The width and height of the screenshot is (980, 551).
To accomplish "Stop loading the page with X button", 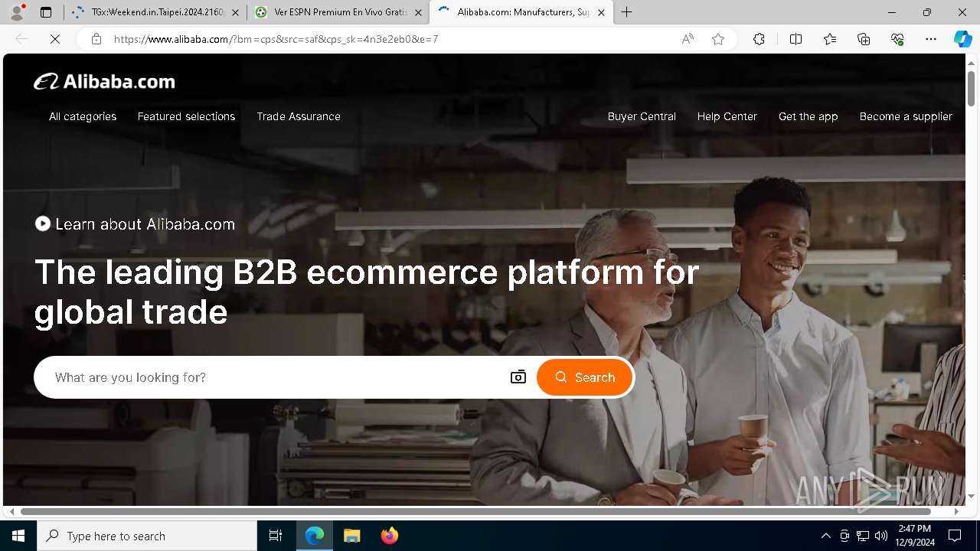I will [55, 39].
